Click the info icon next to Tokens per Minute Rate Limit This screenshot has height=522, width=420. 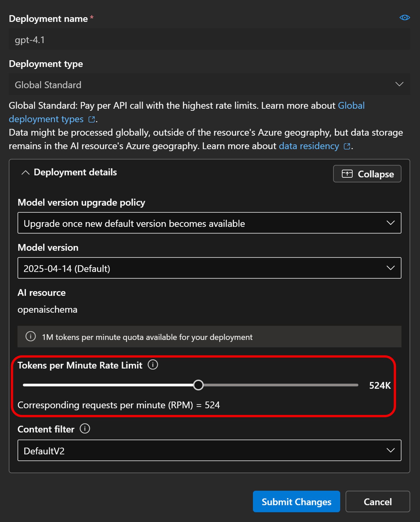[x=153, y=364]
